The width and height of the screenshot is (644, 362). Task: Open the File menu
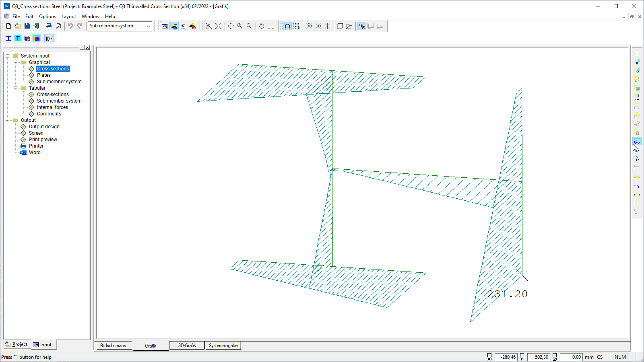(16, 16)
